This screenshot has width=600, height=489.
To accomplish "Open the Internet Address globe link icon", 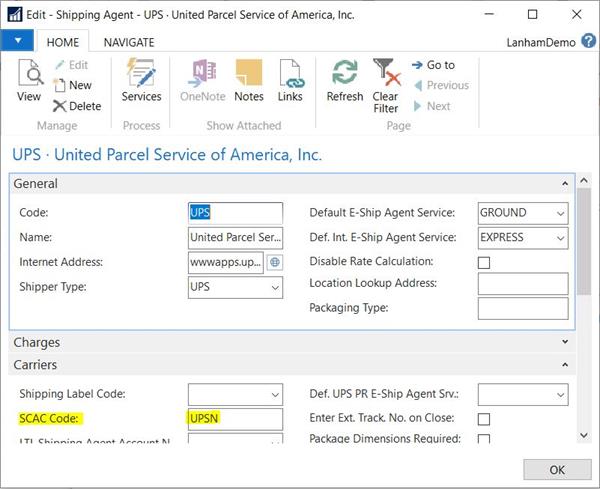I will point(275,262).
